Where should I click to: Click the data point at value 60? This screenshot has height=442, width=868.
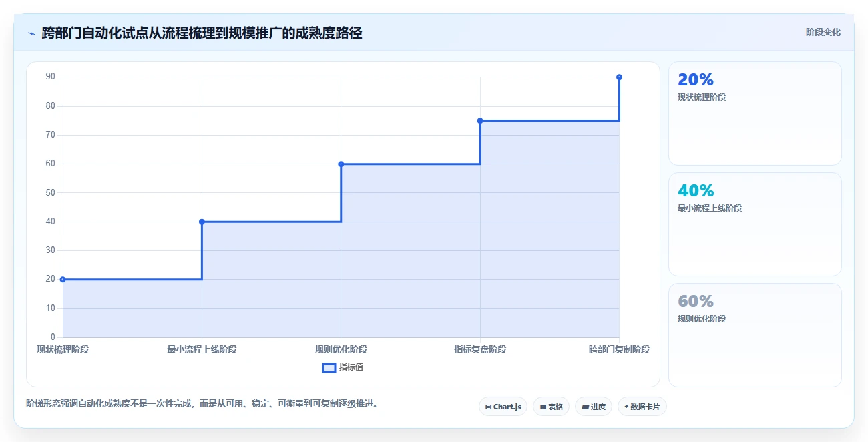point(341,164)
